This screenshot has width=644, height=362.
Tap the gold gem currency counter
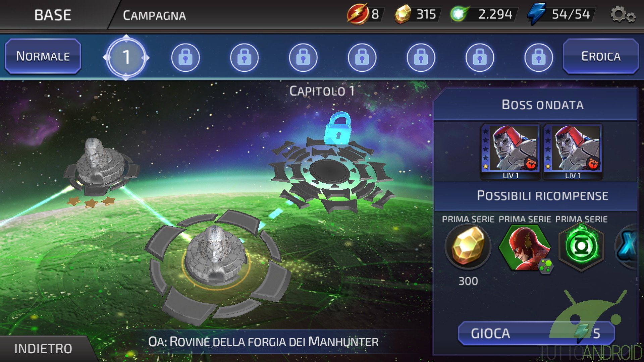418,14
